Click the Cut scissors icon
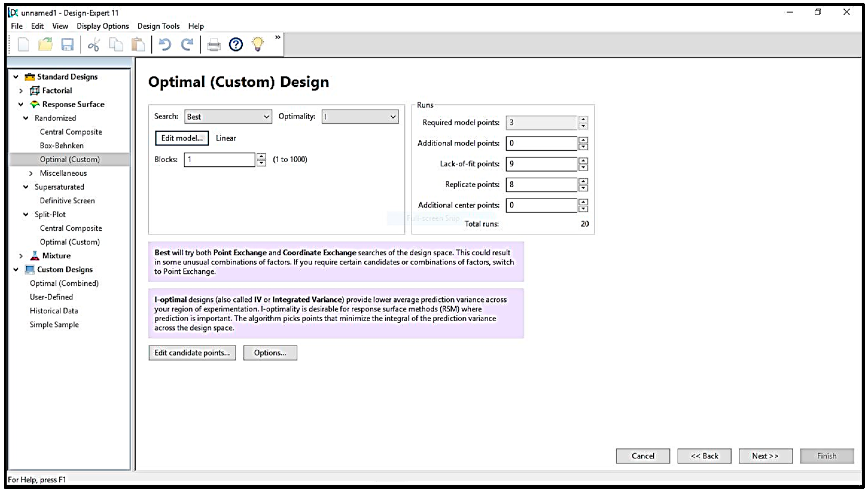868x493 pixels. point(93,45)
